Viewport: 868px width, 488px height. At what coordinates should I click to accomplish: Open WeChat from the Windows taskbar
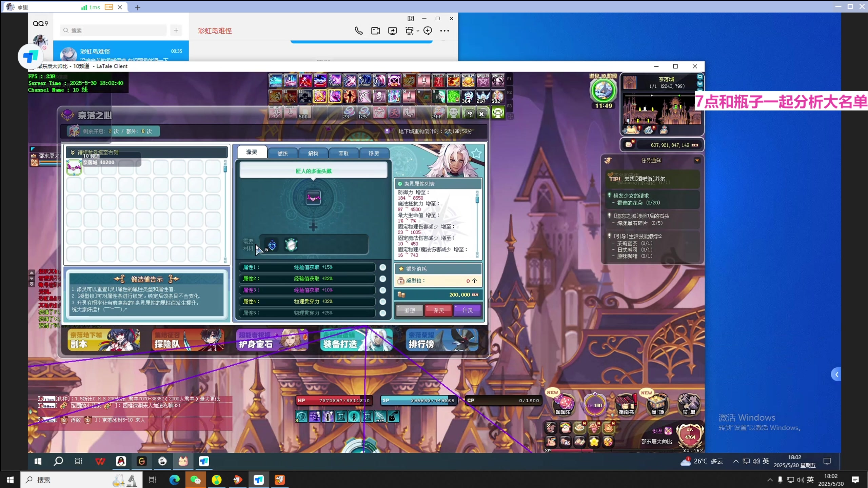pos(195,480)
